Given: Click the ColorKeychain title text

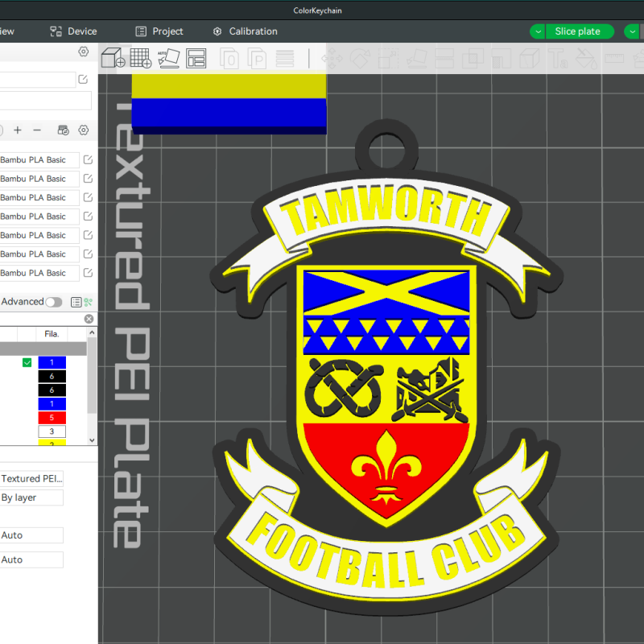Looking at the screenshot, I should [317, 10].
